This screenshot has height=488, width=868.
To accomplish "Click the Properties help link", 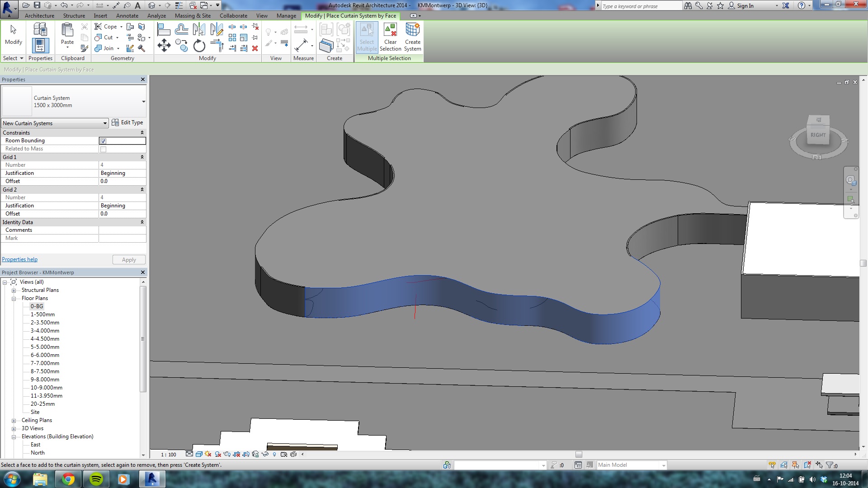I will point(19,259).
